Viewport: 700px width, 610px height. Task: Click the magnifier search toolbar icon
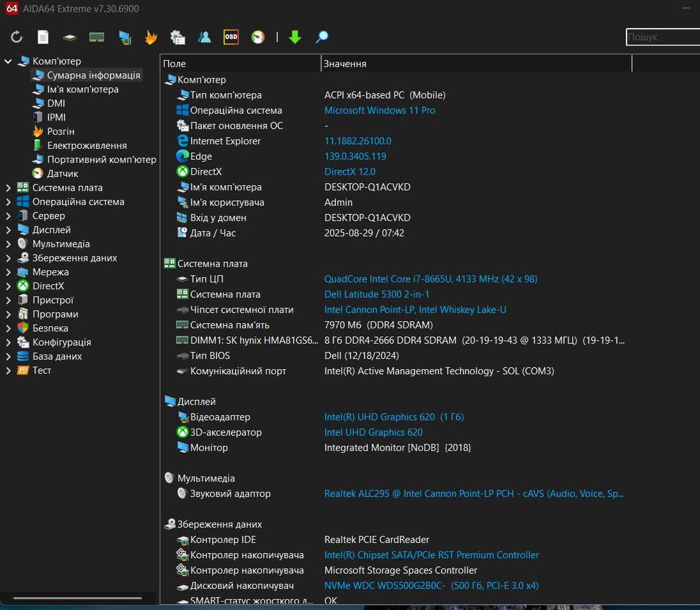pos(322,37)
